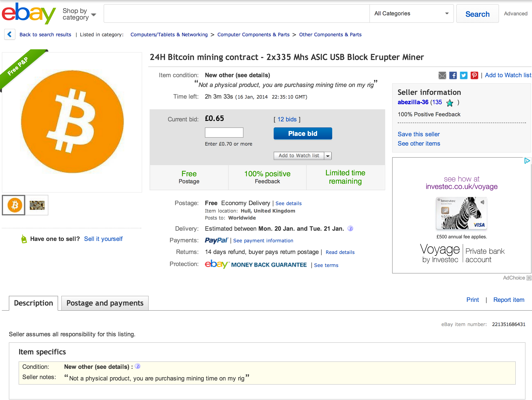The image size is (532, 400).
Task: Click Sell it yourself link
Action: point(103,239)
